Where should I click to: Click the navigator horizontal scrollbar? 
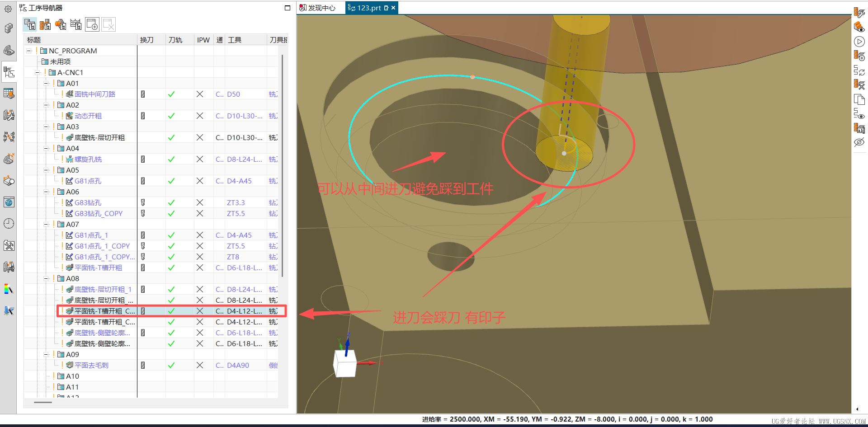click(x=43, y=402)
